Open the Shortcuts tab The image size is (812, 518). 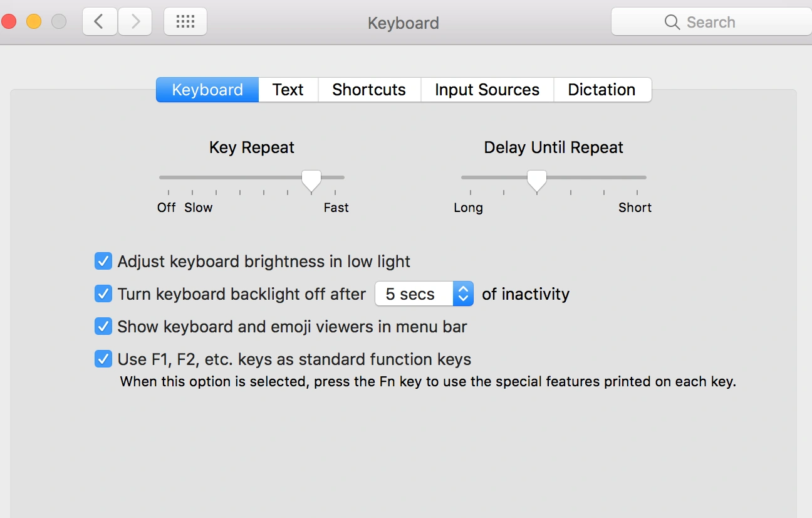(369, 90)
